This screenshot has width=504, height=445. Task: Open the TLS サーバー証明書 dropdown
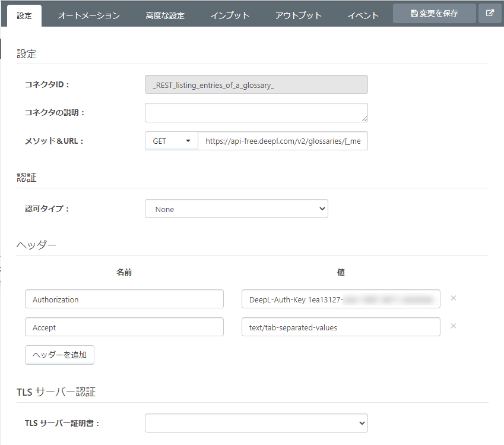pos(256,422)
